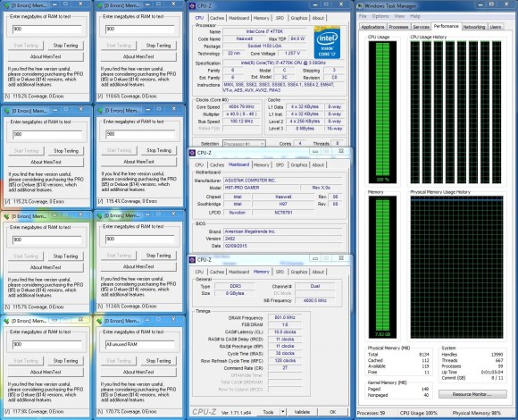
Task: Open Memory tab in CPU-Z motherboard window
Action: coord(262,165)
